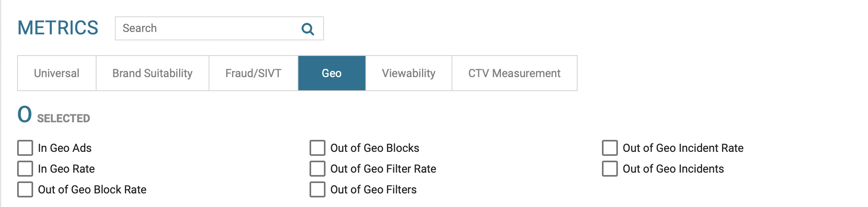Tick the In Geo Rate checkbox
The width and height of the screenshot is (868, 207).
(x=25, y=169)
